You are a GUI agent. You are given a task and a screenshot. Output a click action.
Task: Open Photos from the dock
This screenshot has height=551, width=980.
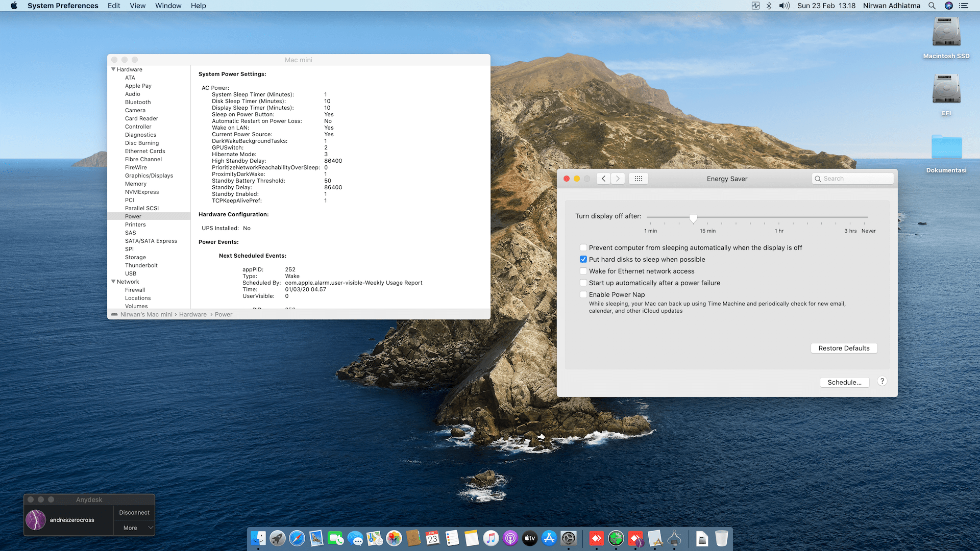click(x=394, y=538)
